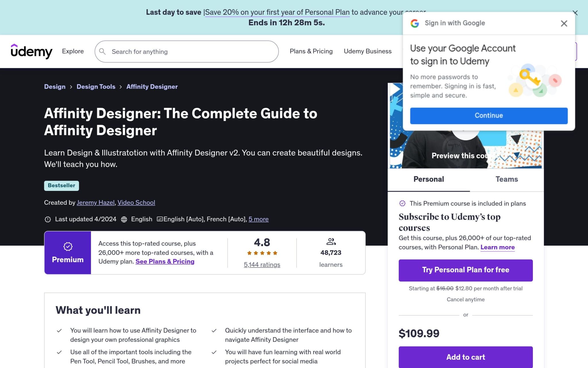Click 'Last updated 4/2024' text

[86, 219]
